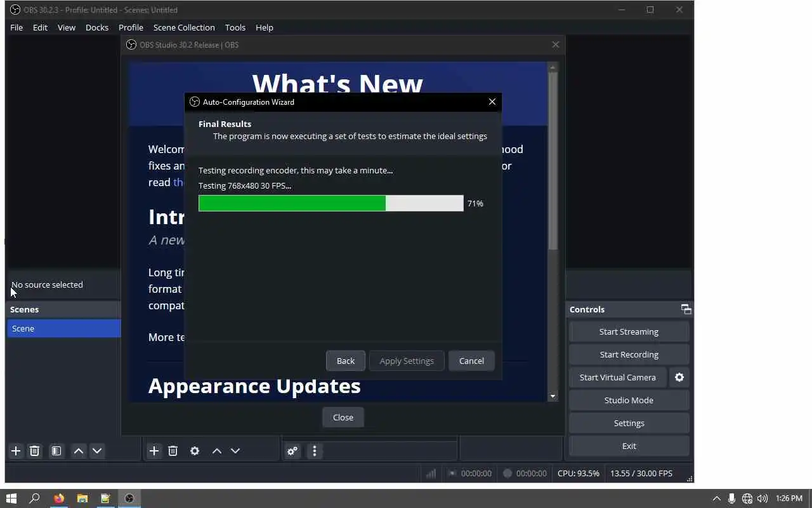Open the network globe tray icon

click(747, 498)
